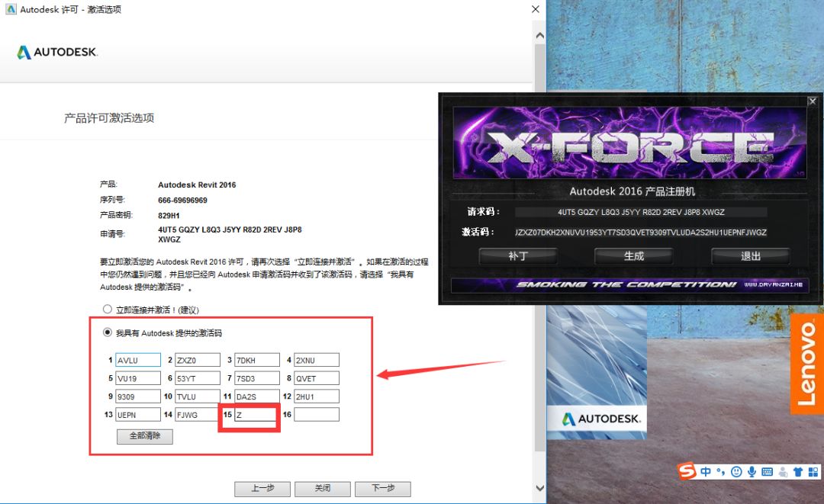Click activation field 6 containing 53YT
The height and width of the screenshot is (504, 824).
click(198, 378)
